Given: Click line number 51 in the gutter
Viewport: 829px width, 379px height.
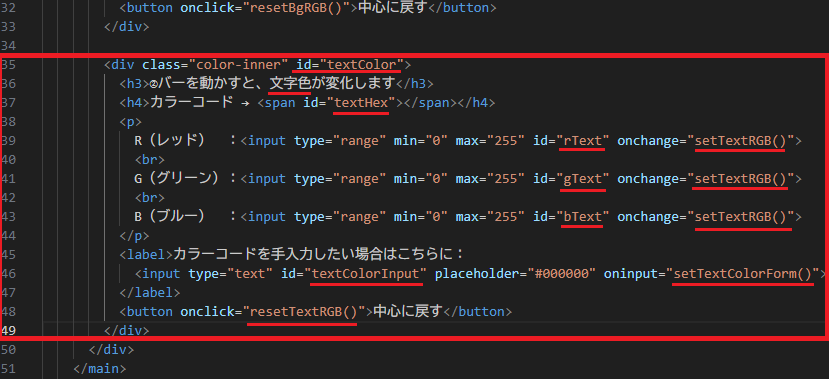Looking at the screenshot, I should 8,368.
